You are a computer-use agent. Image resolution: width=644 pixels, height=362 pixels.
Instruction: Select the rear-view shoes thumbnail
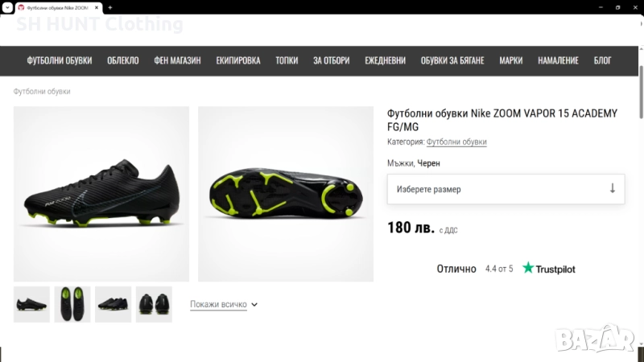(x=154, y=304)
